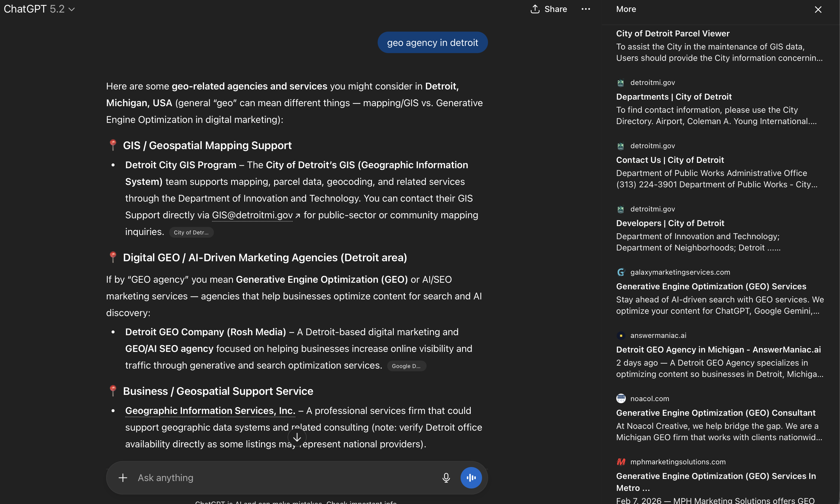Image resolution: width=840 pixels, height=504 pixels.
Task: Open the three-dots conversation options menu
Action: point(586,9)
